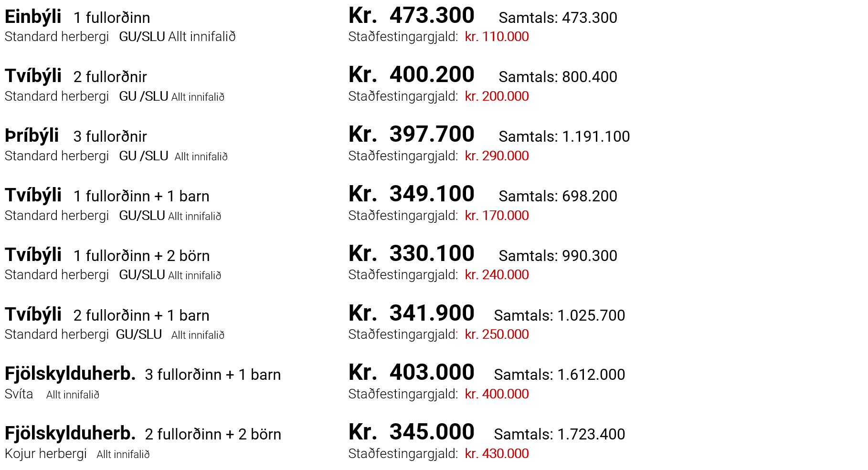Click the Samtals: 1.723.400 total

(x=559, y=434)
